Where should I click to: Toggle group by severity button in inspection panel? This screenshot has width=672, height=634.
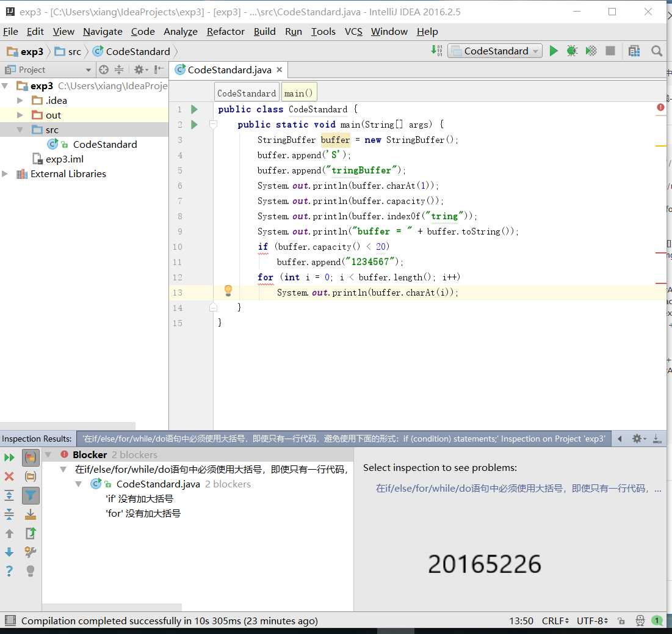(x=31, y=457)
